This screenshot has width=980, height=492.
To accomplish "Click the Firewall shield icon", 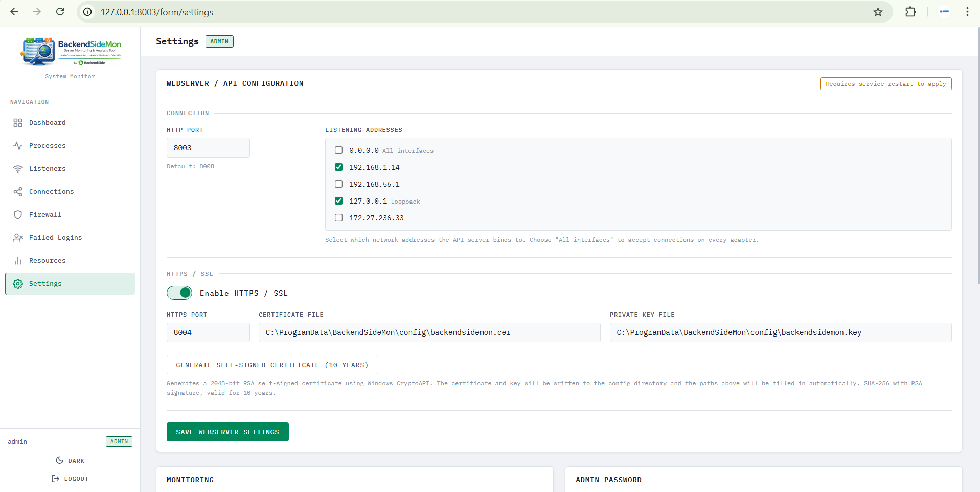I will [18, 215].
